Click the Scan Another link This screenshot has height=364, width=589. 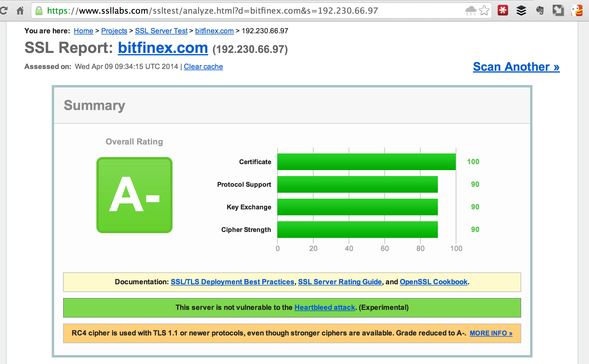(516, 67)
